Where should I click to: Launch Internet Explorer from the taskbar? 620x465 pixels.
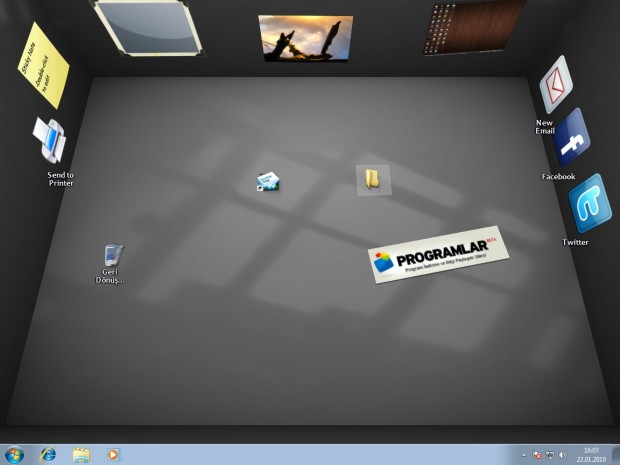point(48,455)
